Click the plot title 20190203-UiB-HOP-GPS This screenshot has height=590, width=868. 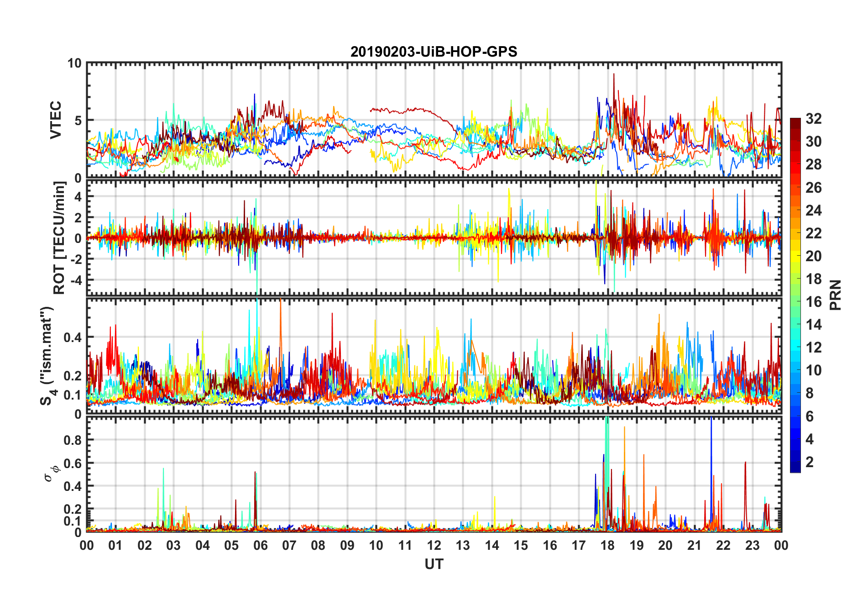click(x=434, y=52)
